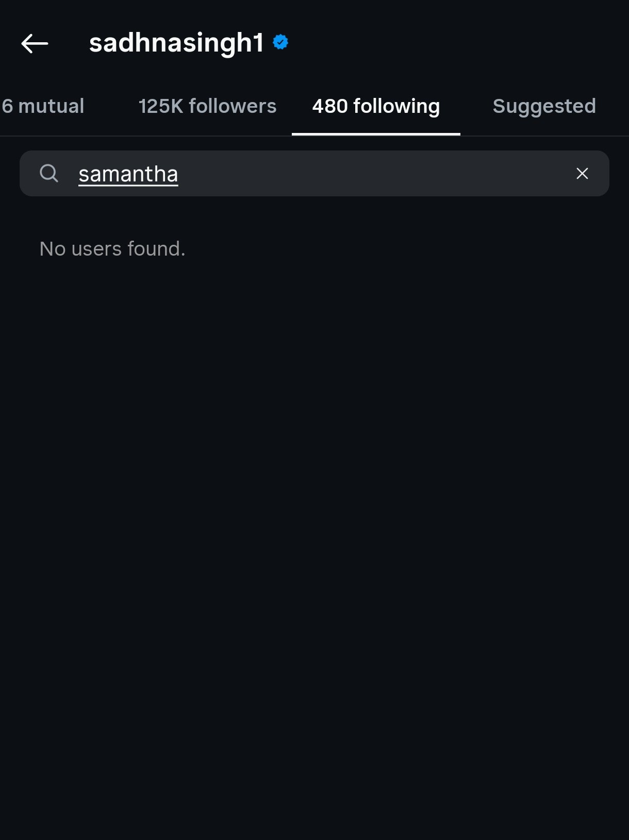Open the Suggested tab
Image resolution: width=629 pixels, height=840 pixels.
click(x=544, y=106)
